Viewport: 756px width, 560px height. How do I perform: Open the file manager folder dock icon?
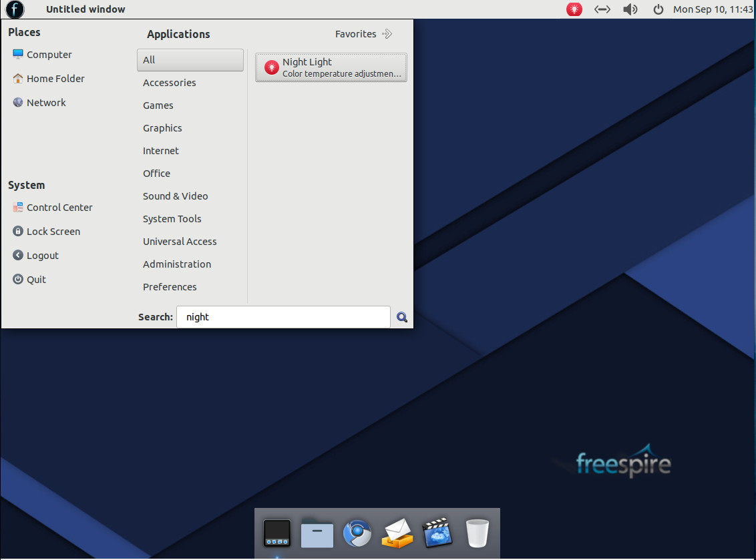[x=317, y=533]
